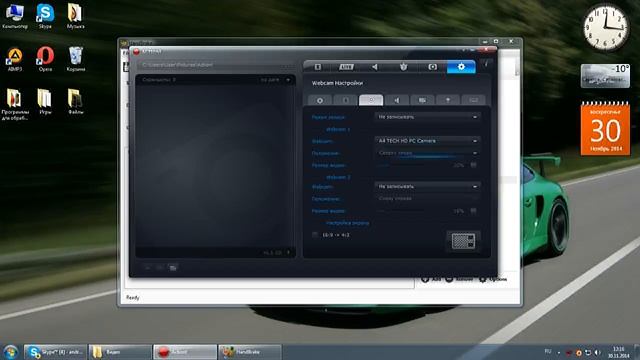Click the info icon beside the settings gear tab
Viewport: 640px width, 360px height.
coord(486,64)
